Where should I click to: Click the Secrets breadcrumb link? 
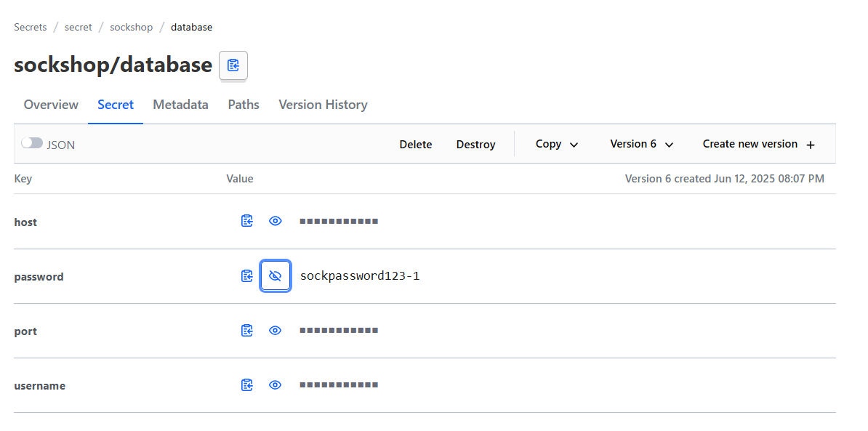point(30,27)
